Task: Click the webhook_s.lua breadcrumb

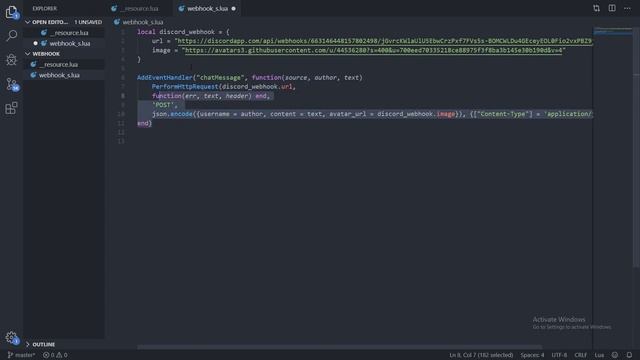Action: [142, 22]
